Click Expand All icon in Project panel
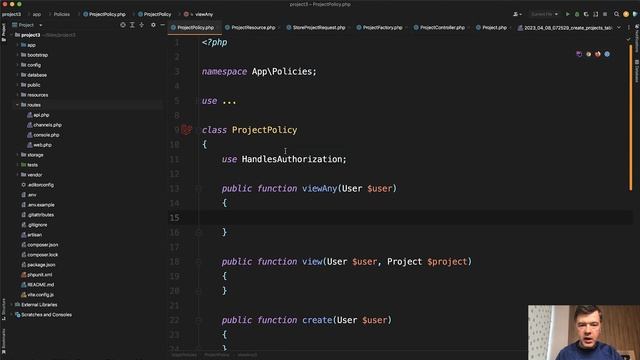This screenshot has width=640, height=360. pos(132,25)
